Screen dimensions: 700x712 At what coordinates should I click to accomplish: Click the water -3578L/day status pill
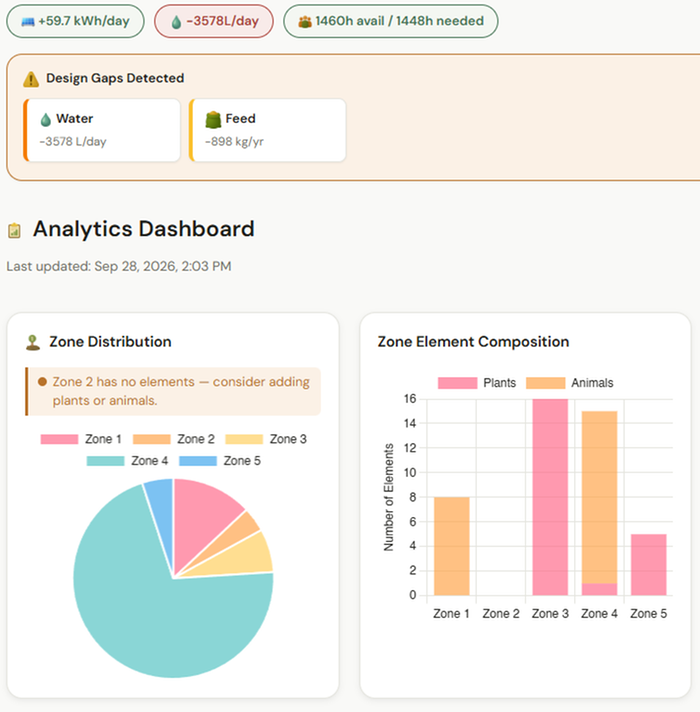point(214,21)
